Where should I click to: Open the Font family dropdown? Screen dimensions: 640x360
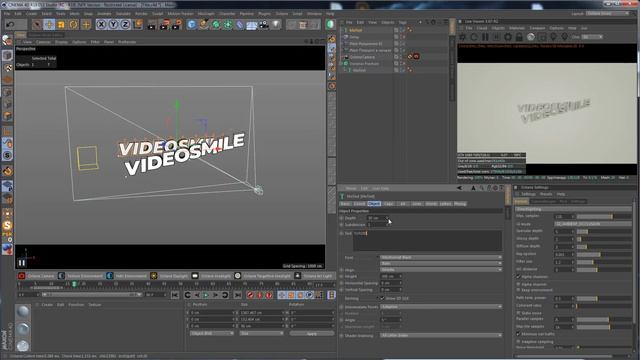coord(441,258)
